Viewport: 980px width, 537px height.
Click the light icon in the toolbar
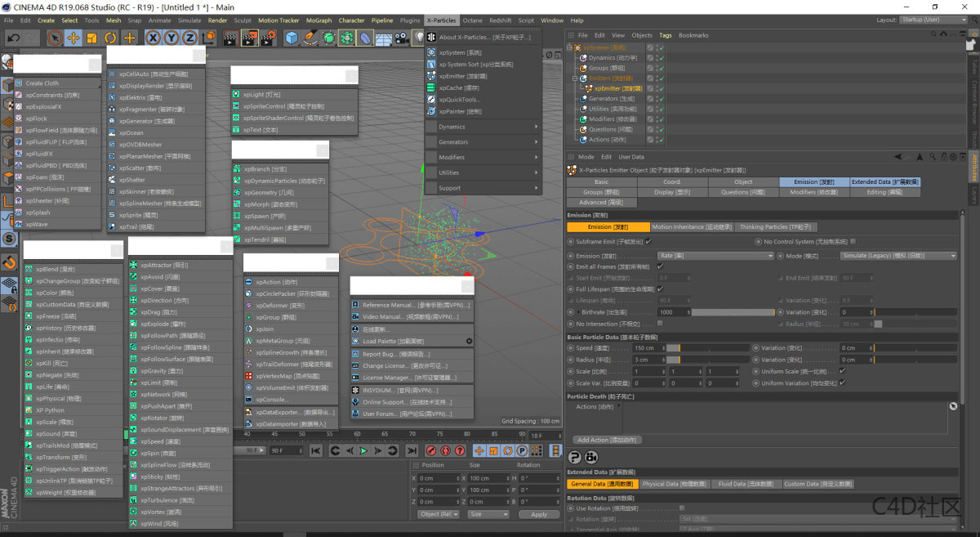(421, 38)
